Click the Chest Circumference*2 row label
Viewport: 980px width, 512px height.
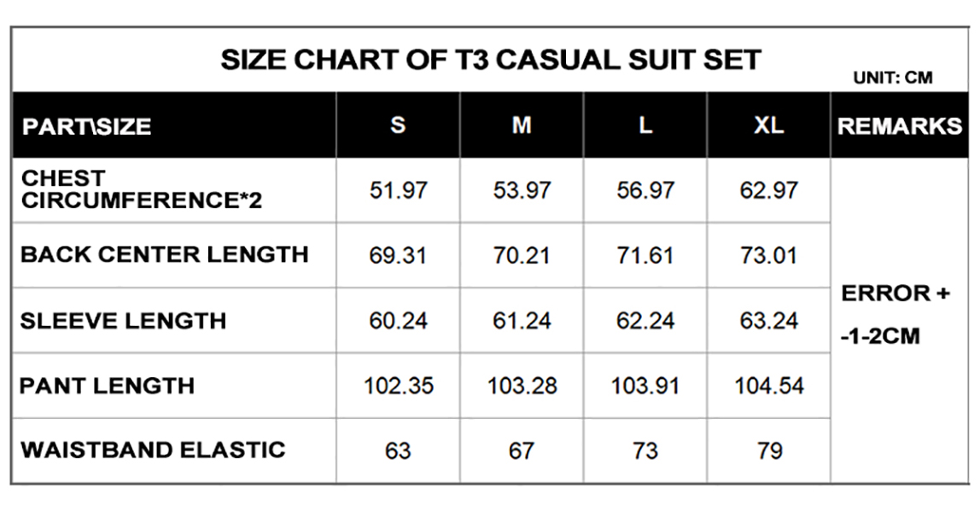coord(141,190)
